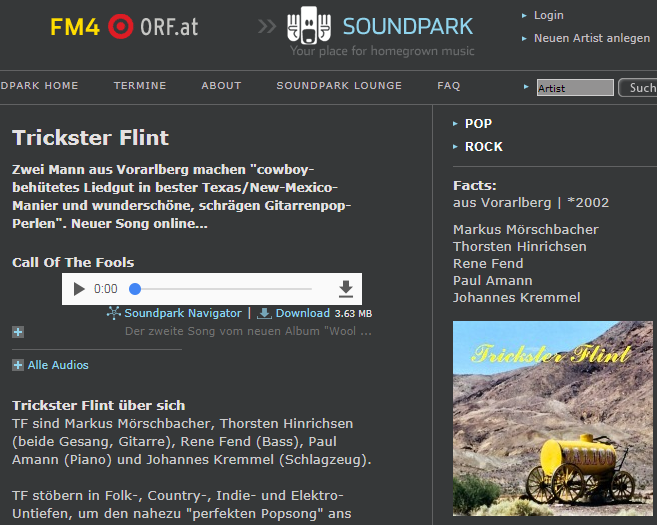
Task: Open the Login link
Action: click(x=548, y=15)
